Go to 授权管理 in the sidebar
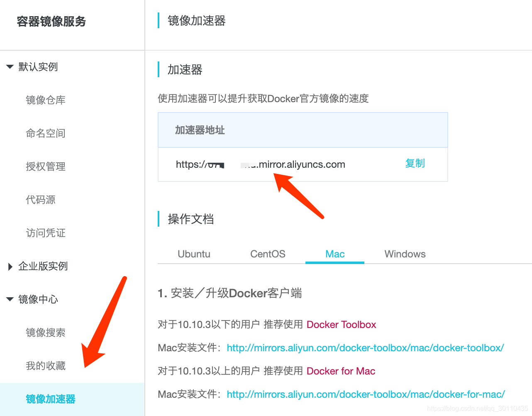The image size is (532, 416). [x=46, y=166]
